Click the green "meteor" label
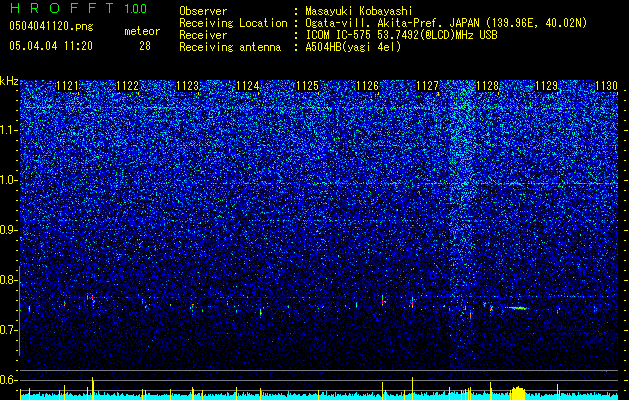Viewport: 629px width, 400px height. click(142, 31)
